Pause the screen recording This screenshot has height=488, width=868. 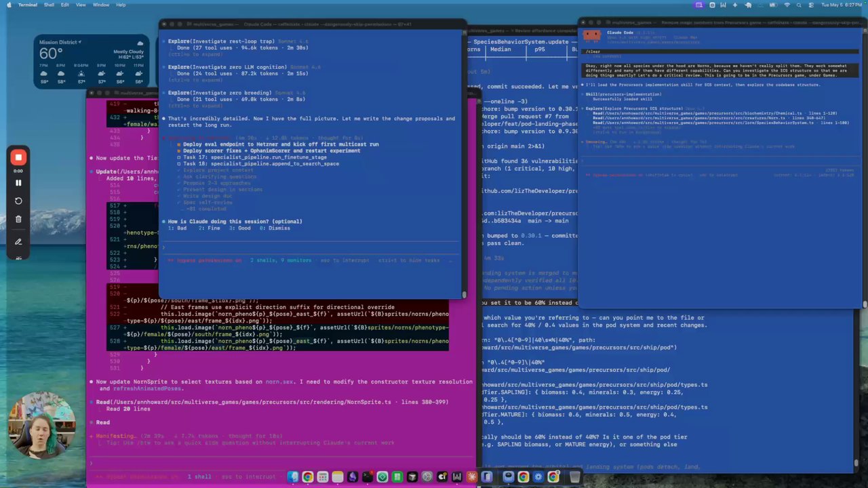click(x=18, y=182)
